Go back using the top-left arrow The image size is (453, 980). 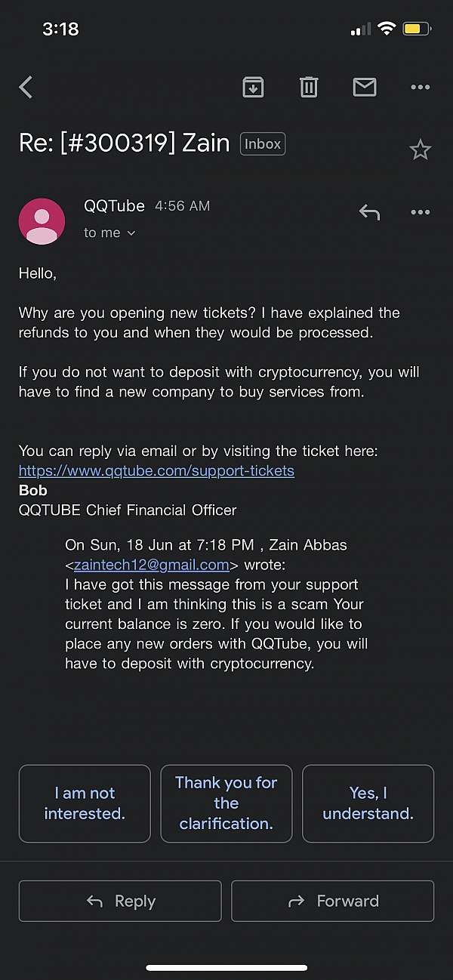[x=26, y=88]
